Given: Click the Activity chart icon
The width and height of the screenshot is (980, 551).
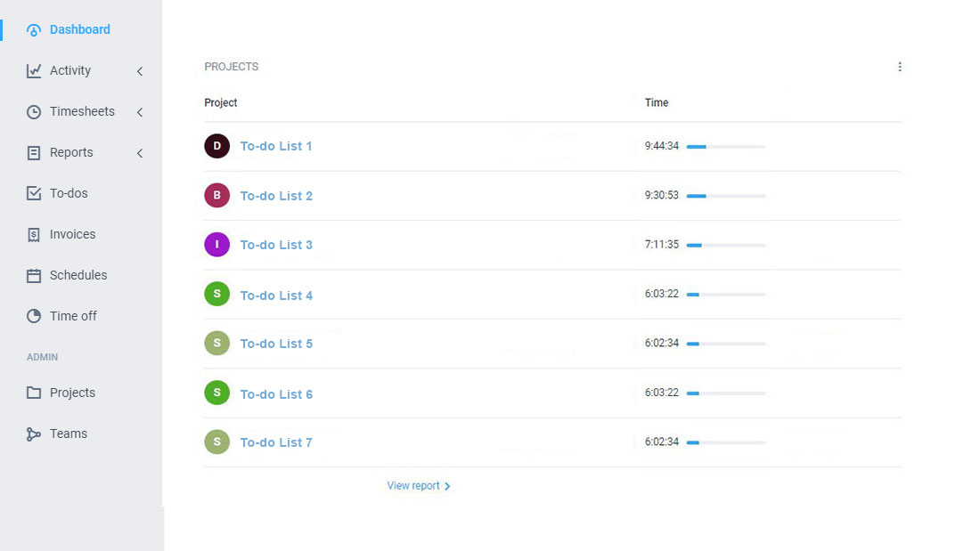Looking at the screenshot, I should tap(34, 70).
